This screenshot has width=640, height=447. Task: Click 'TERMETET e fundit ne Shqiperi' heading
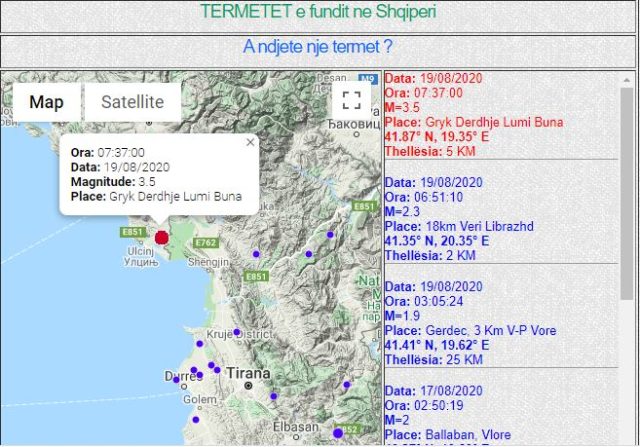pyautogui.click(x=318, y=11)
